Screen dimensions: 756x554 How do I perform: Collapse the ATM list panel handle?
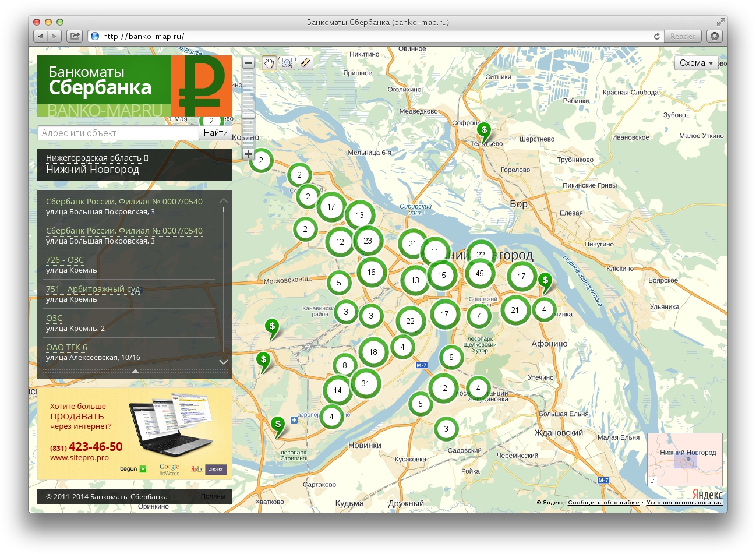[135, 370]
